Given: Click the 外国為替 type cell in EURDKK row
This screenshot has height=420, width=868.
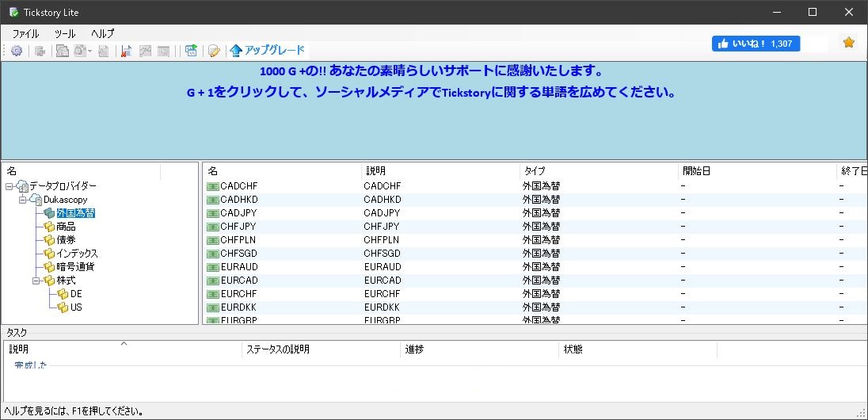Looking at the screenshot, I should click(541, 307).
